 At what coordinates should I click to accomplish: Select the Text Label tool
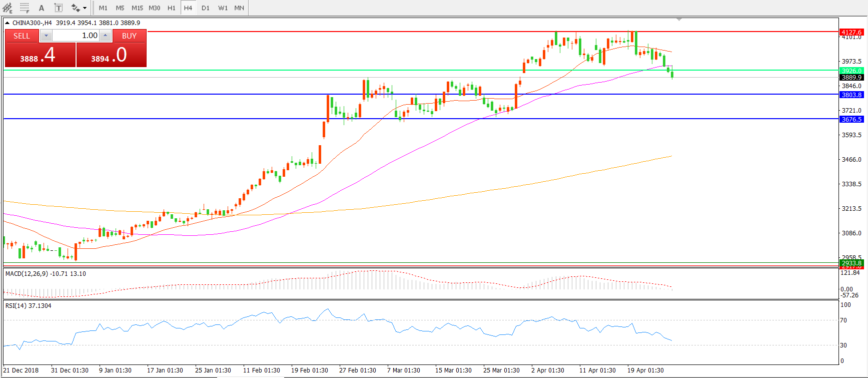pyautogui.click(x=59, y=8)
